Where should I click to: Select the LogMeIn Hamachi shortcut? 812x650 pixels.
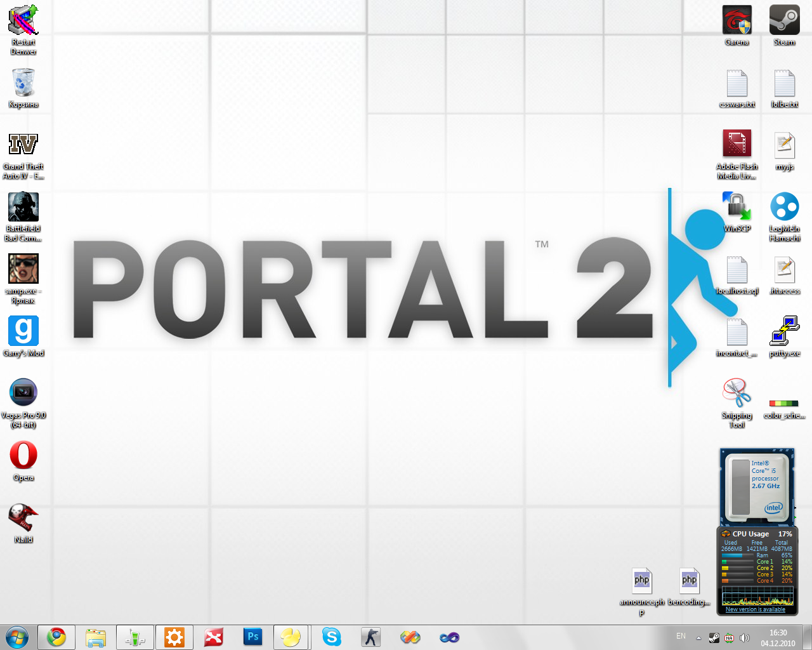tap(785, 216)
